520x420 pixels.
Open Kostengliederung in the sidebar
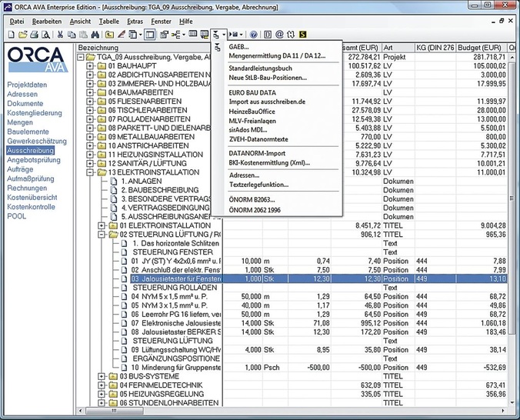35,113
